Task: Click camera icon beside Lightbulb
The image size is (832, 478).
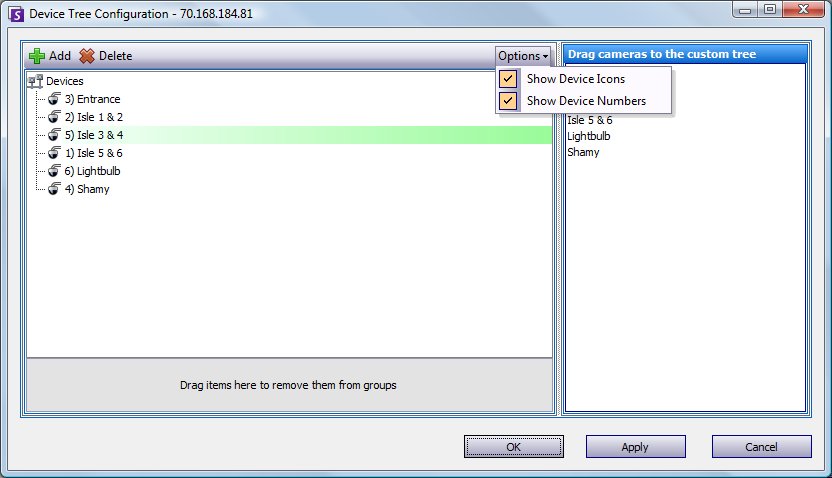Action: [x=54, y=171]
